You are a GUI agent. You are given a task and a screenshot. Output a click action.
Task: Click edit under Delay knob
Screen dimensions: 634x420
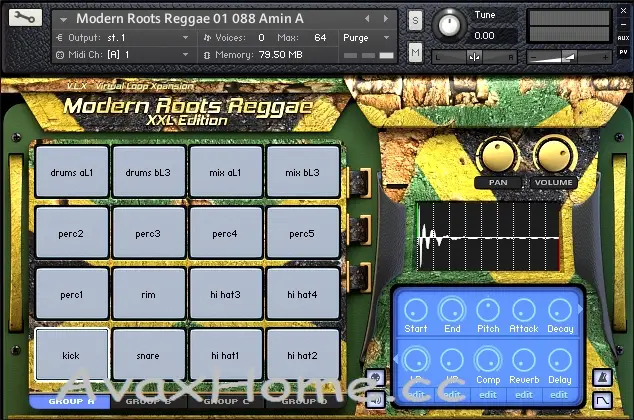click(560, 395)
